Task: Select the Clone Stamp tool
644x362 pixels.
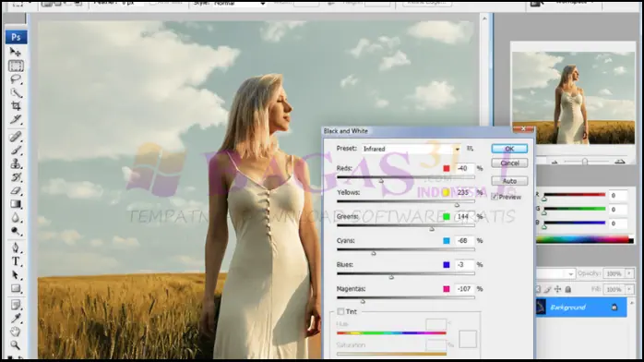Action: [x=16, y=163]
